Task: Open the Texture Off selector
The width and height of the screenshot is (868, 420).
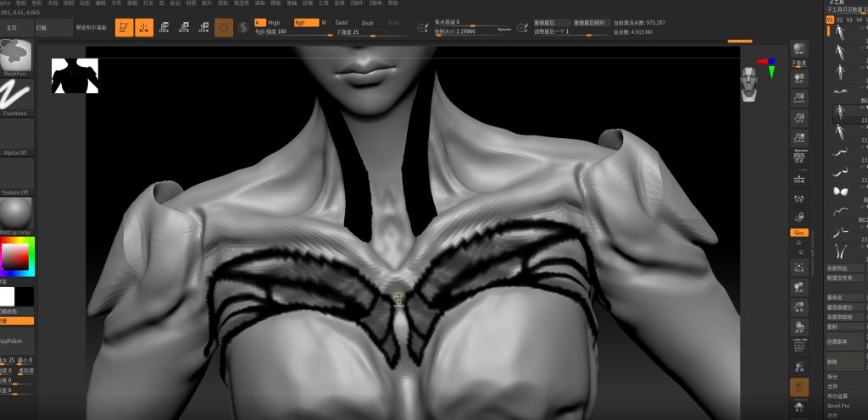Action: [x=17, y=175]
